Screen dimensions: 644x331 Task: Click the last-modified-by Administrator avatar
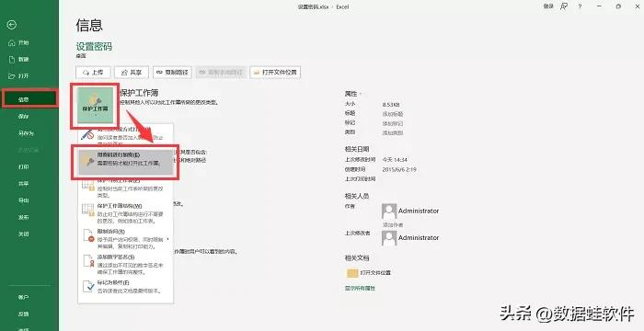pyautogui.click(x=389, y=238)
